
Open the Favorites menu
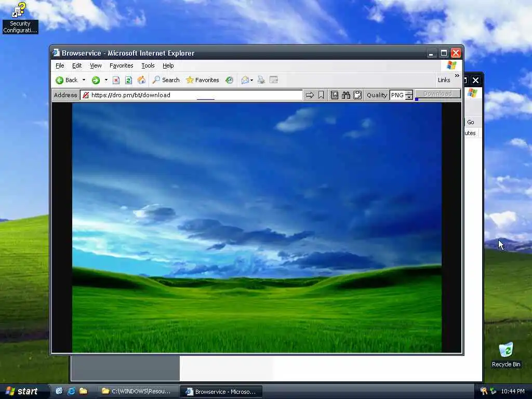[x=121, y=66]
